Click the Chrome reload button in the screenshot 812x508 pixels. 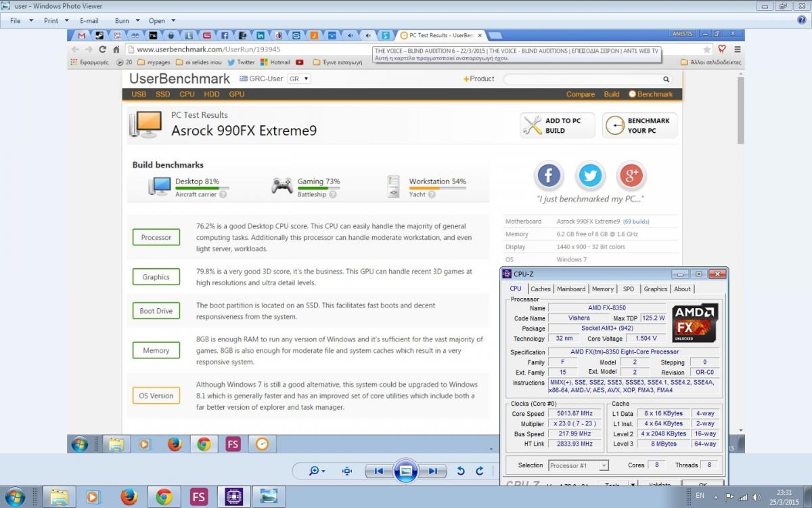pyautogui.click(x=103, y=49)
